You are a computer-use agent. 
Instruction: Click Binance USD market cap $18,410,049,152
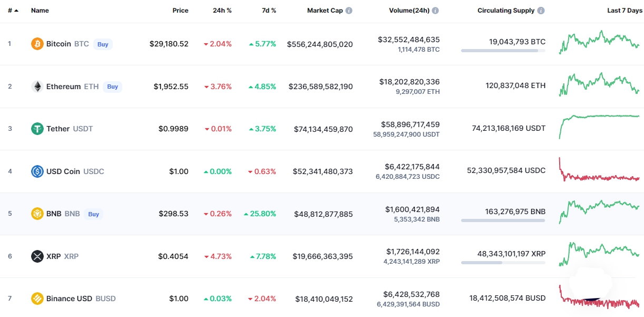pyautogui.click(x=324, y=299)
